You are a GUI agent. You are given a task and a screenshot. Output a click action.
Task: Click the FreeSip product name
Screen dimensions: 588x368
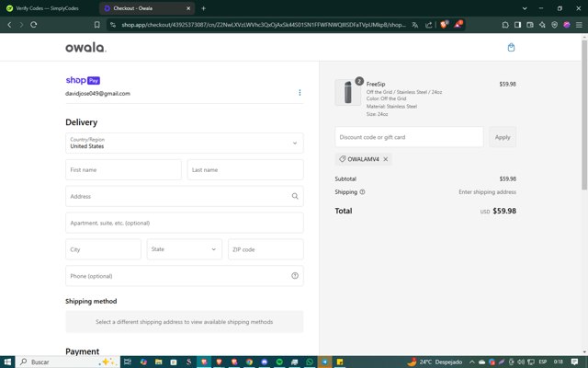(376, 84)
